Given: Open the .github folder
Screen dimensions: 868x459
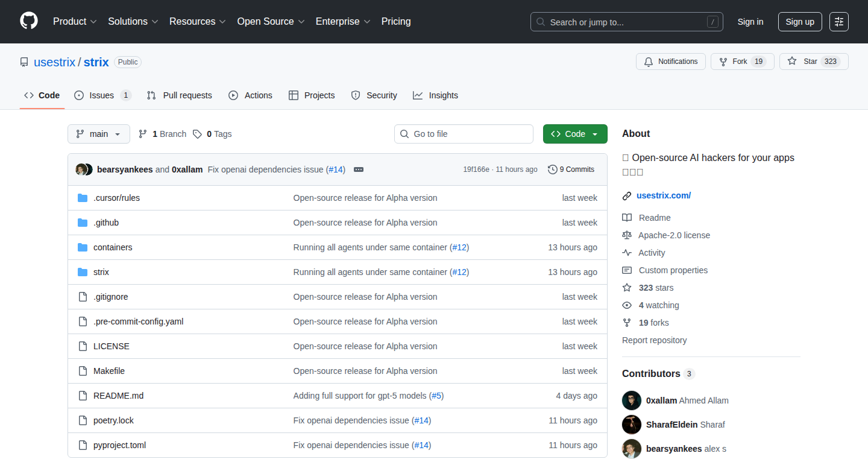Looking at the screenshot, I should [106, 223].
